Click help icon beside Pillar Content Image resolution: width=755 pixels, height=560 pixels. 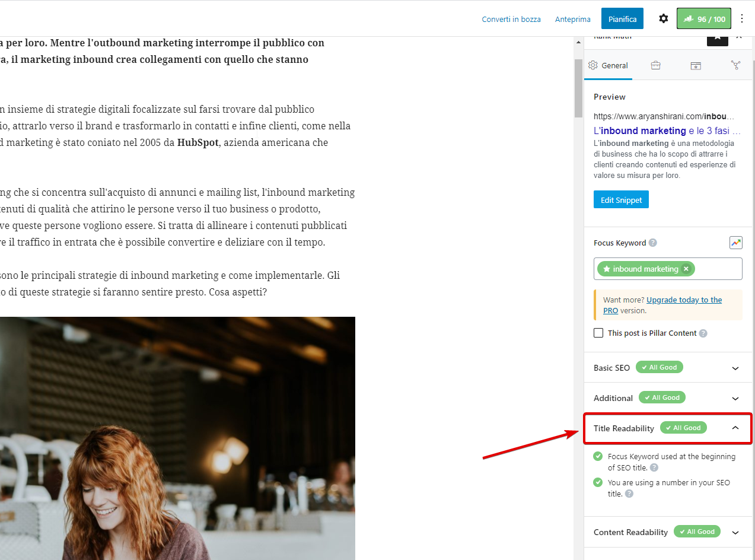click(703, 333)
